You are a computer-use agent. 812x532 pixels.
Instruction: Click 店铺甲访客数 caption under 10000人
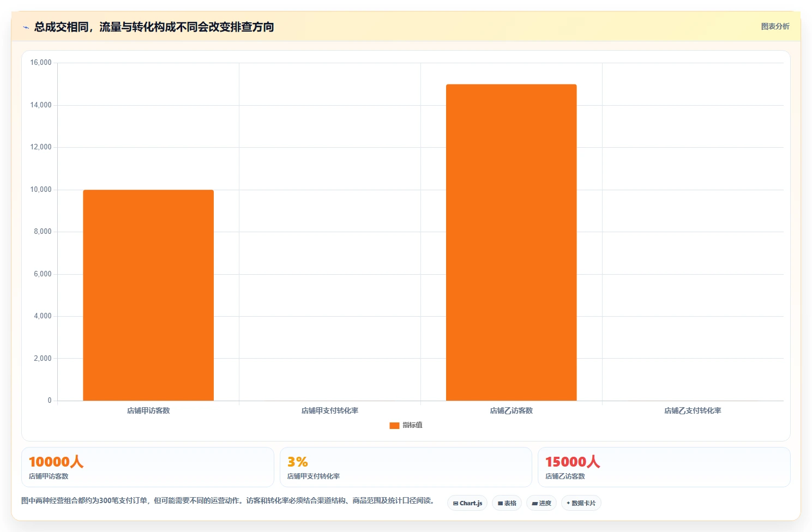pos(49,476)
